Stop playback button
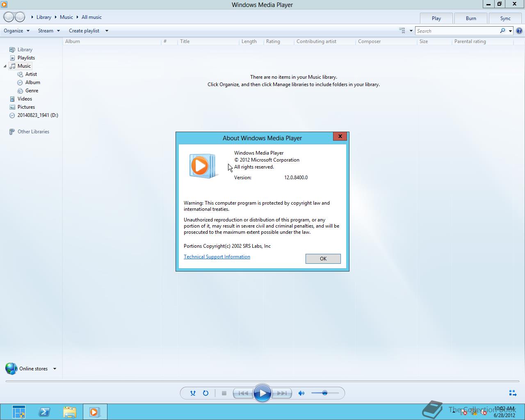The image size is (525, 420). [x=224, y=393]
